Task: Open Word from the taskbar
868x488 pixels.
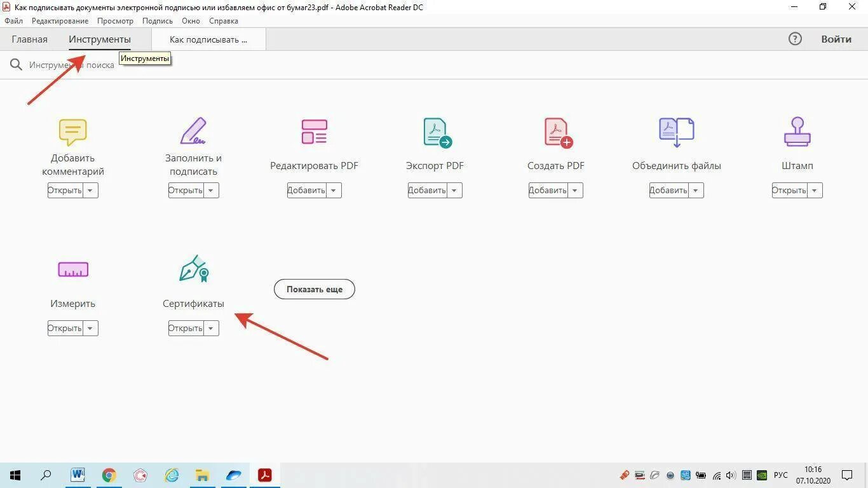Action: [78, 475]
